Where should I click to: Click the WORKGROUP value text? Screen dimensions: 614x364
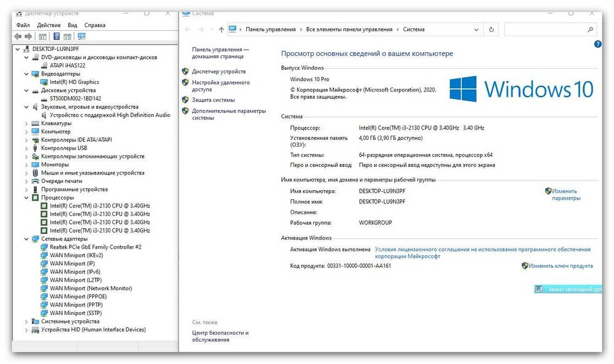[x=375, y=223]
